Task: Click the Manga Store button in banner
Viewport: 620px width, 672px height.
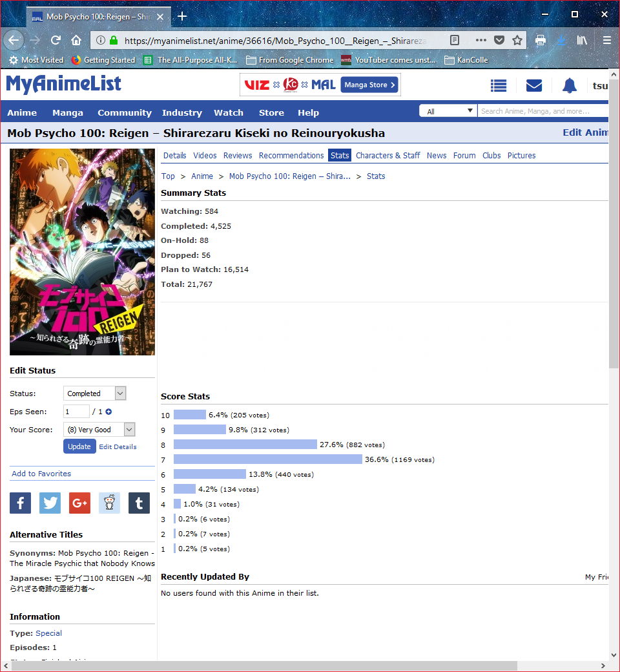Action: (369, 85)
